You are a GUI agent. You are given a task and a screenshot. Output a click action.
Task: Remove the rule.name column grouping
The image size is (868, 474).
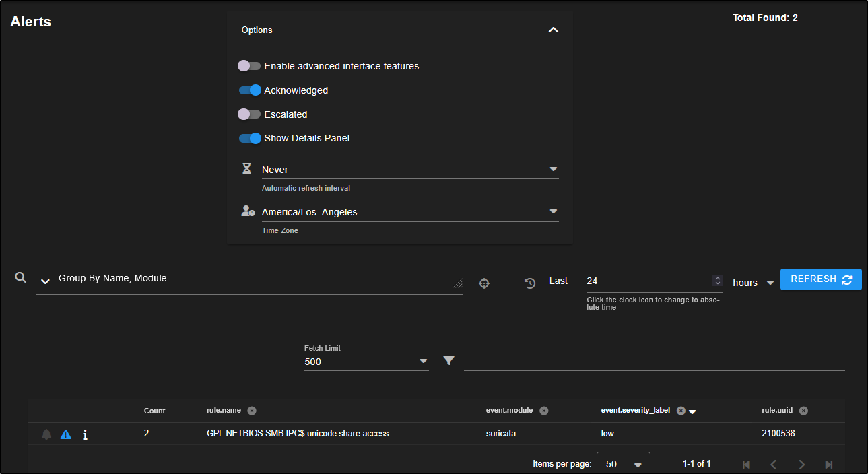click(251, 411)
